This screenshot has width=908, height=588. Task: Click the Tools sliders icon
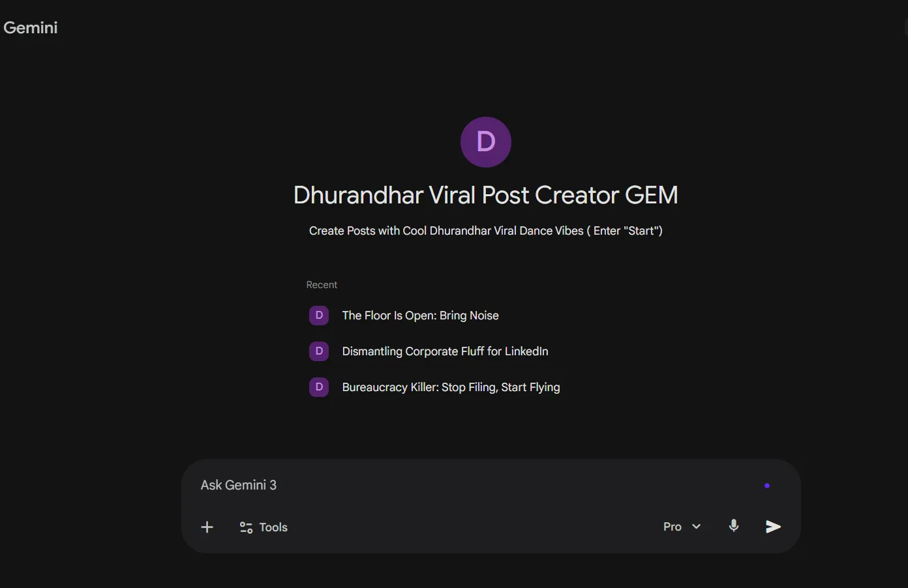tap(246, 527)
